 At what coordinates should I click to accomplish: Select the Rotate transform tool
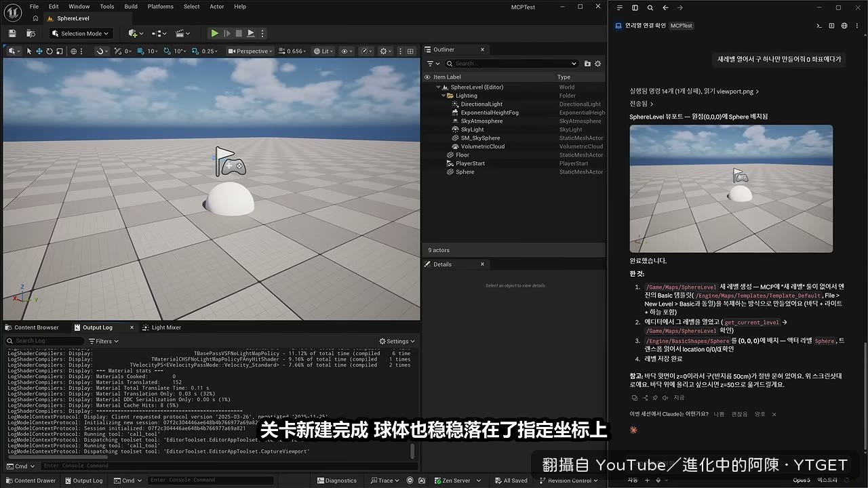(50, 51)
